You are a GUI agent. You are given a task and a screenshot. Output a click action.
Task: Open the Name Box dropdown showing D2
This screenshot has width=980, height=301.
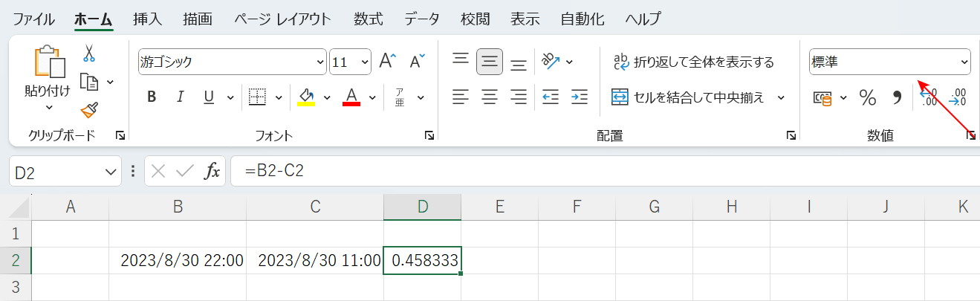pyautogui.click(x=110, y=172)
